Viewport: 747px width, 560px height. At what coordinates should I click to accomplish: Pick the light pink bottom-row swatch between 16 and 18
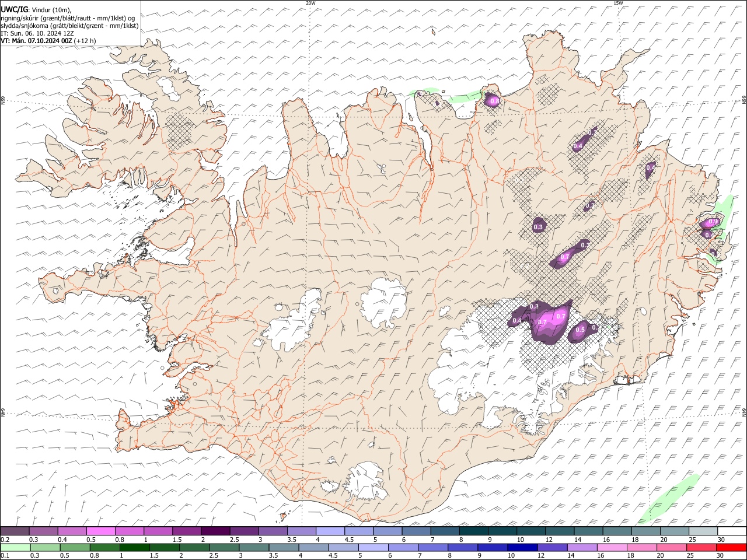coord(611,547)
